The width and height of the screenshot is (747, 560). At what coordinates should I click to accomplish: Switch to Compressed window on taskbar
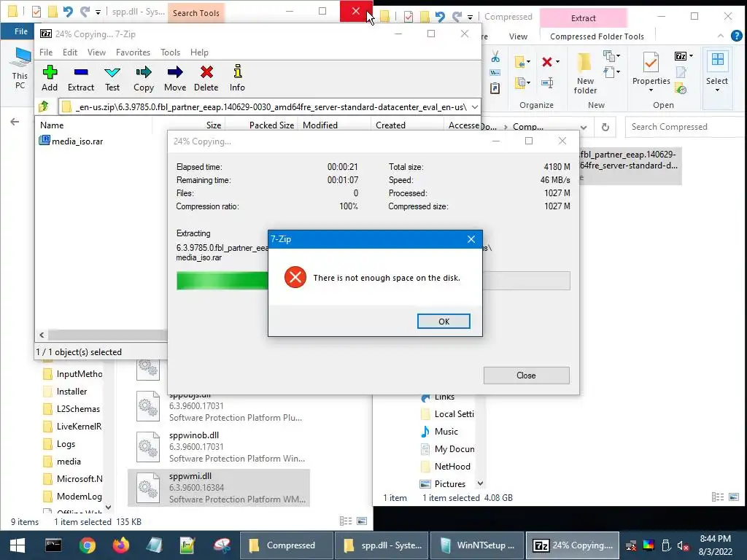[286, 545]
